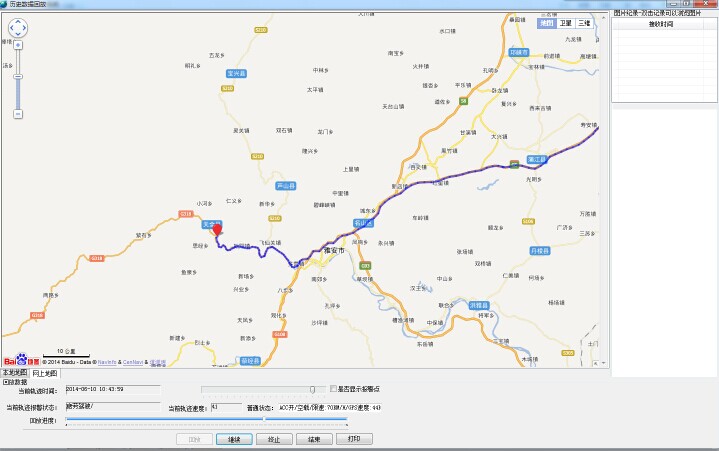Screen dimensions: 719x451
Task: Click the 天台山镇 town name on the map
Action: [393, 106]
